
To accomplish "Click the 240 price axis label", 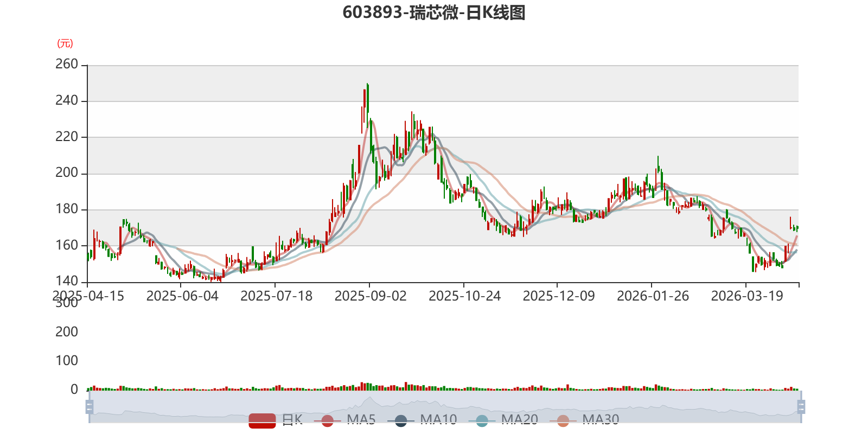I will (67, 100).
